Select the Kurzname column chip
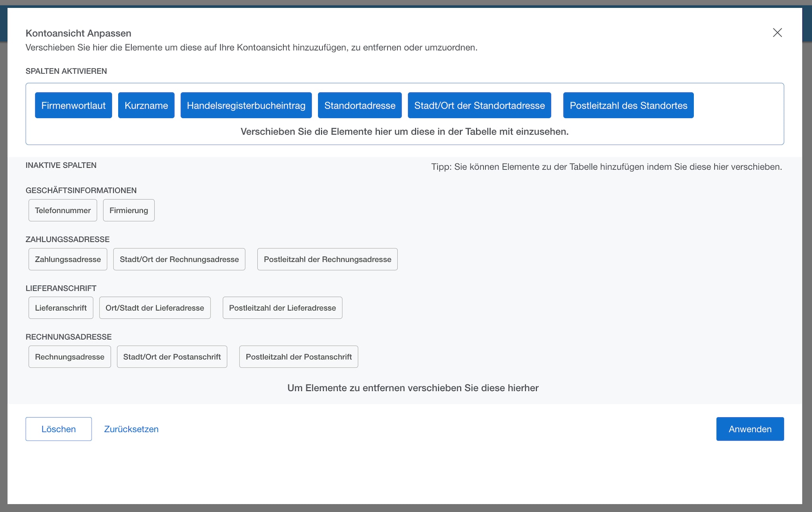 click(146, 105)
